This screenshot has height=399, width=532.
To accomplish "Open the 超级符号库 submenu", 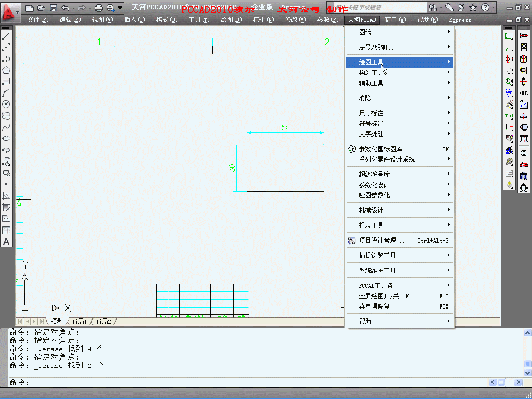I will (x=400, y=174).
